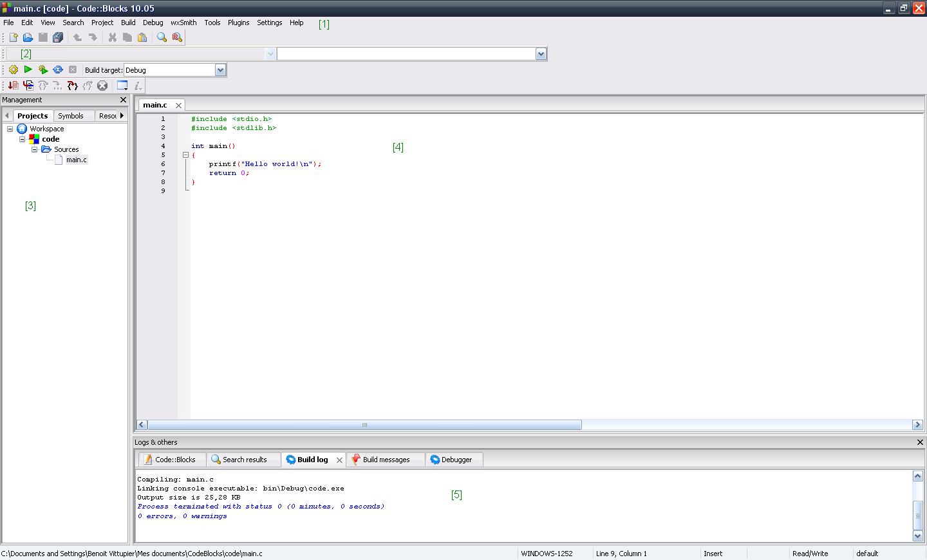The height and width of the screenshot is (560, 927).
Task: Click the editor horizontal scrollbar thumb
Action: coord(364,425)
